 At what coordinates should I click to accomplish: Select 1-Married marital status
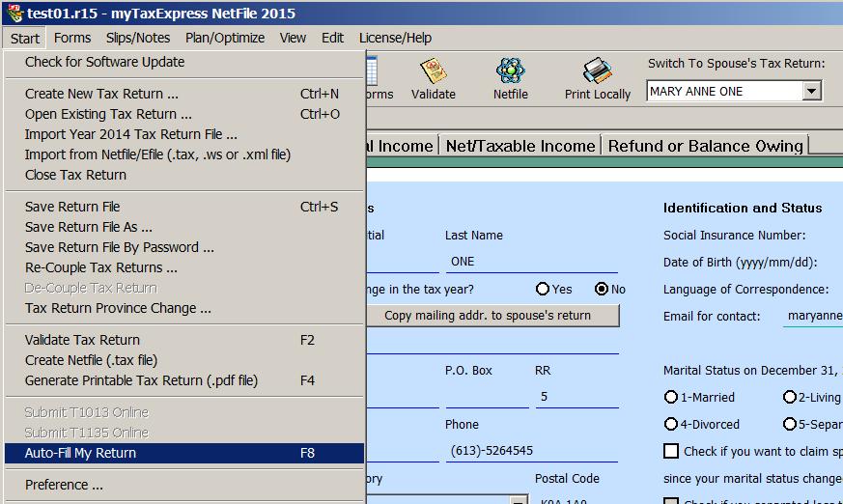coord(670,397)
